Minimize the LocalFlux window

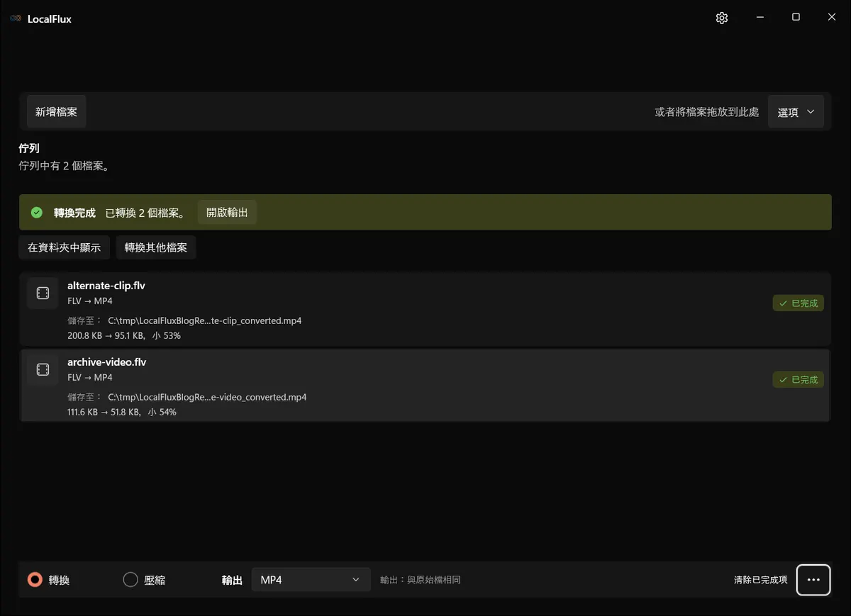click(x=760, y=18)
